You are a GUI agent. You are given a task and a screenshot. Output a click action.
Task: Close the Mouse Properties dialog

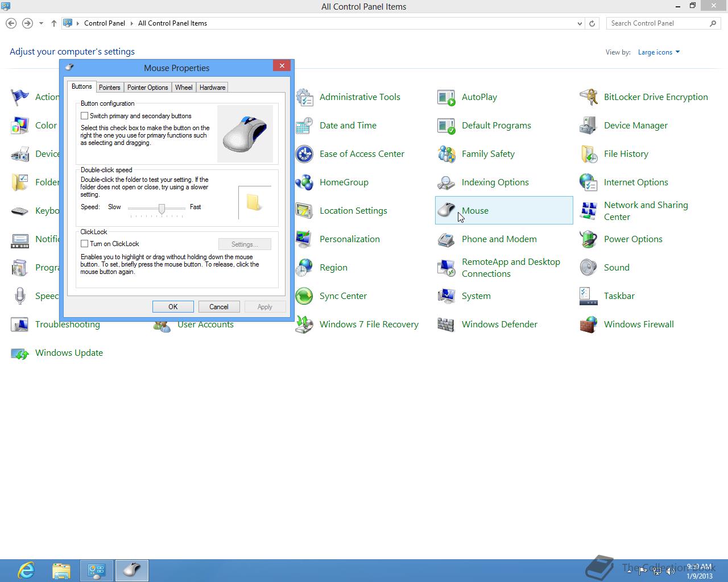282,65
